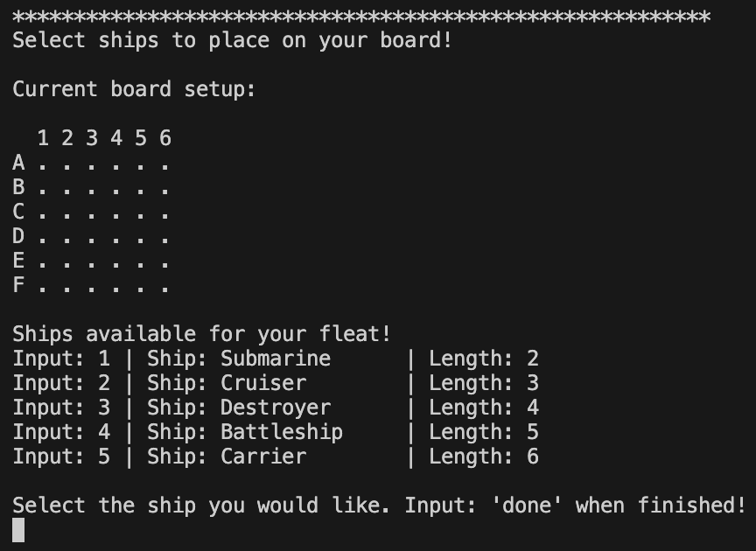The width and height of the screenshot is (756, 551).
Task: Click the asterisk separator line at top
Action: click(x=361, y=17)
